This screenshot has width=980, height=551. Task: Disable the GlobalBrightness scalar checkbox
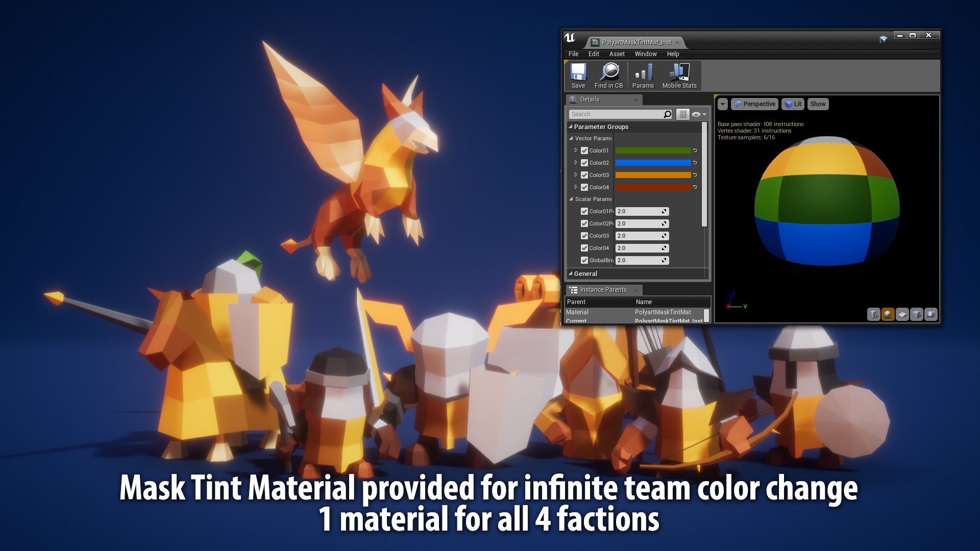click(x=584, y=260)
